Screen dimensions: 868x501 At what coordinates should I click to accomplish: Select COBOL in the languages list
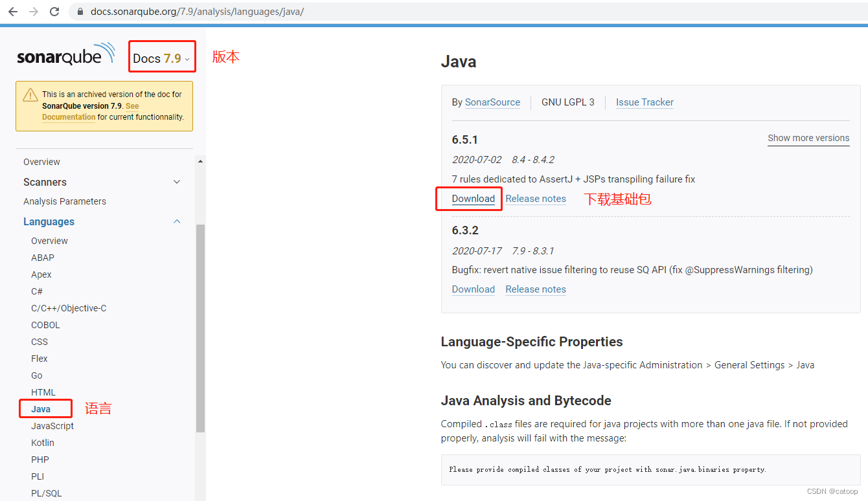(45, 325)
